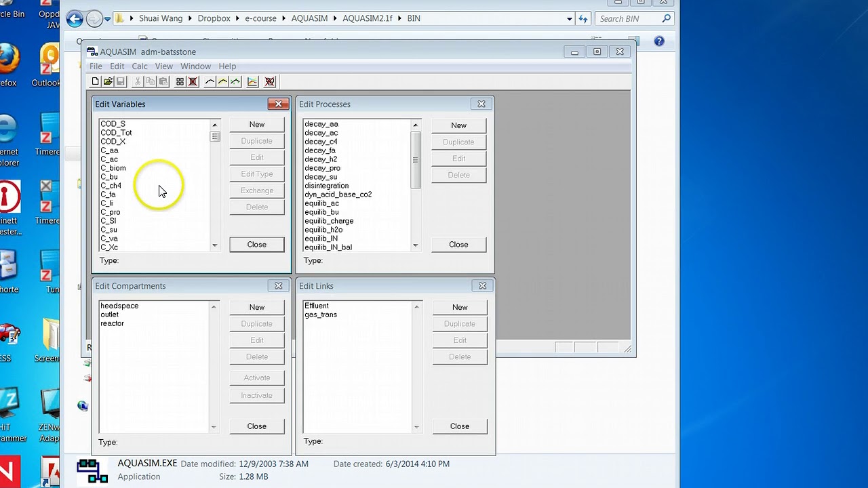
Task: Close the Edit Links dialog with X
Action: pyautogui.click(x=482, y=285)
